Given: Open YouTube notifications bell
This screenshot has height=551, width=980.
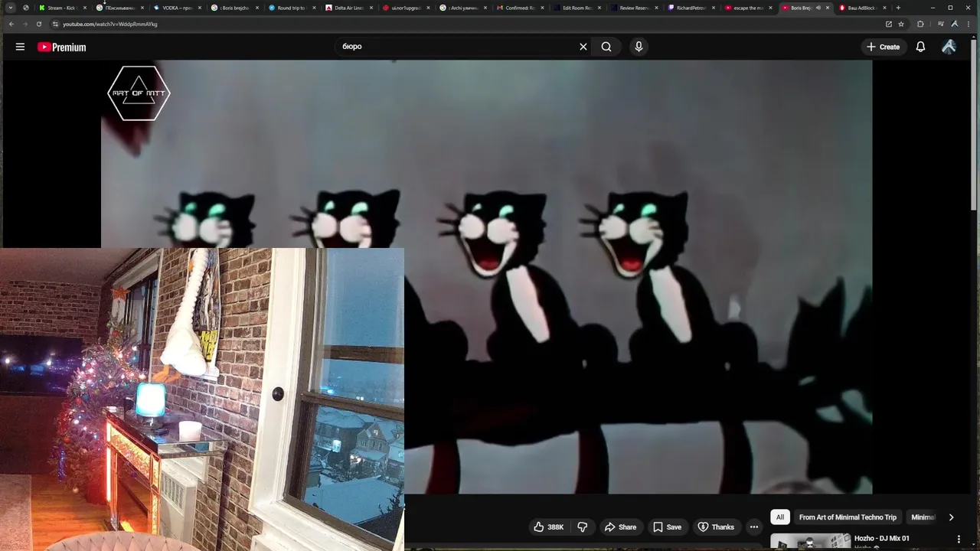Looking at the screenshot, I should point(920,47).
